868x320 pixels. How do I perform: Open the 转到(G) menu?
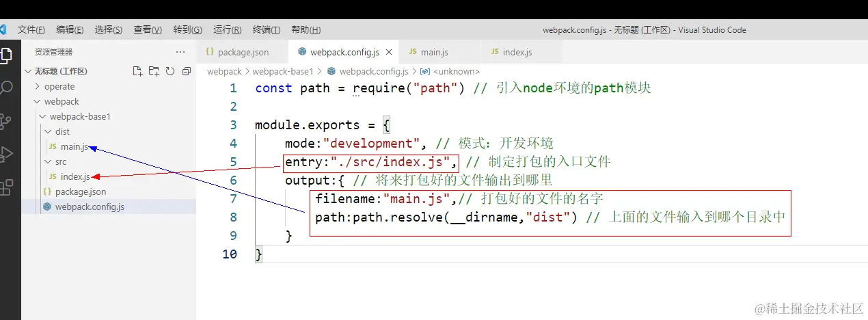(187, 29)
